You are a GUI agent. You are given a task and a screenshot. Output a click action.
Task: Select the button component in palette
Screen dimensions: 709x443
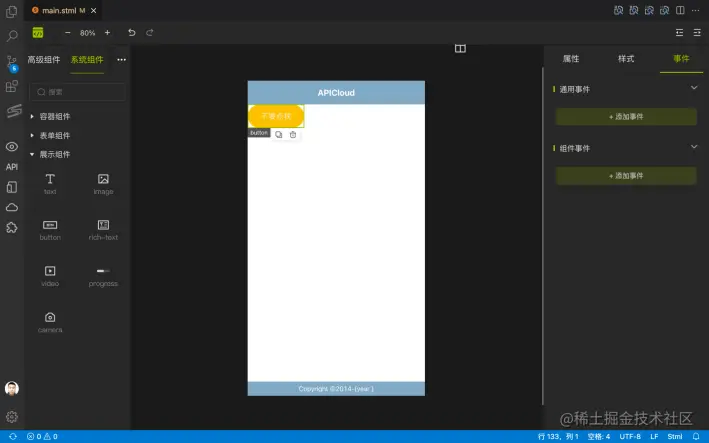point(50,230)
